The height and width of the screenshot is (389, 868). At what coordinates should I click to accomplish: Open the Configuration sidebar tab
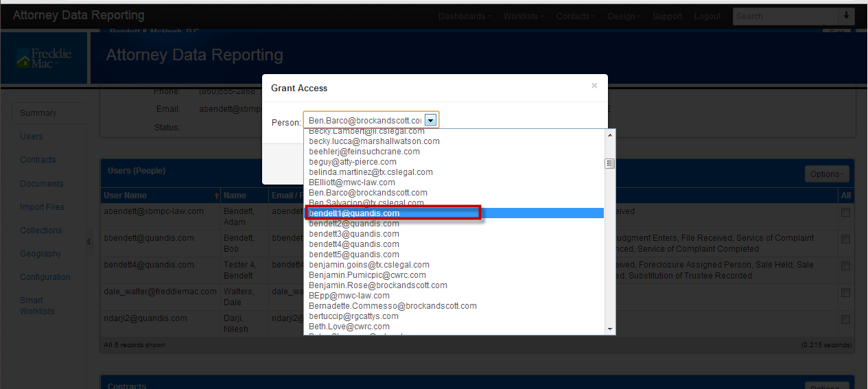(x=45, y=277)
